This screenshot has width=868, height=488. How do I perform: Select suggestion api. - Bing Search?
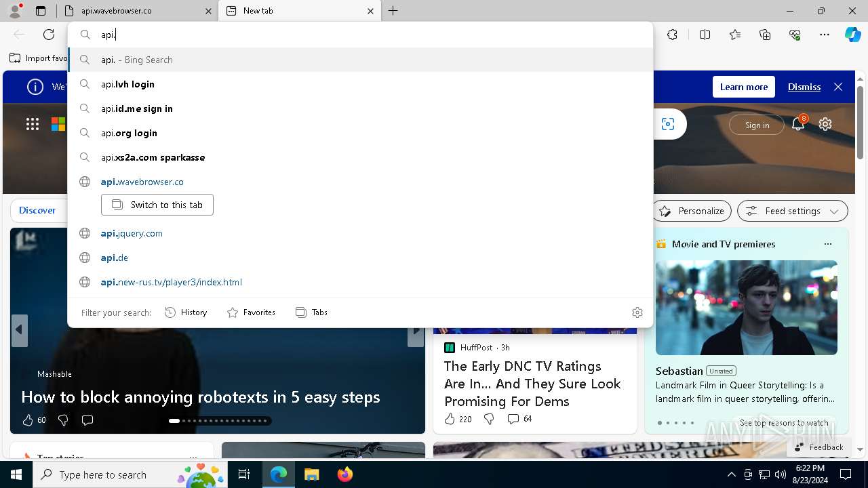coord(360,60)
